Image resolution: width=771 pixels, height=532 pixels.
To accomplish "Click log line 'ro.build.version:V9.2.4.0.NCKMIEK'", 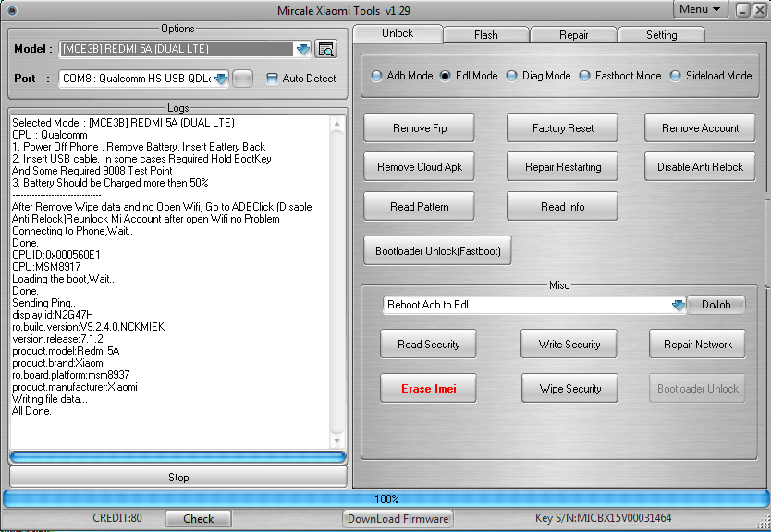I will point(89,327).
